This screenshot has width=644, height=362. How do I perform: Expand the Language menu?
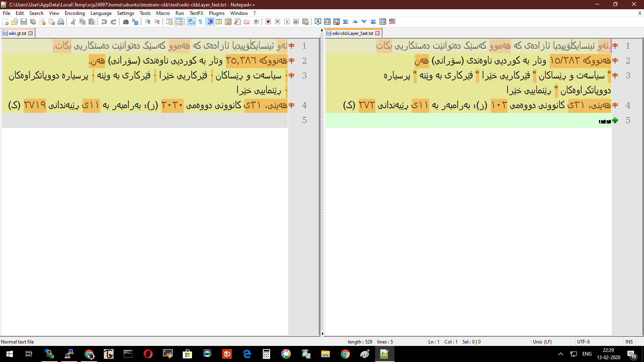(x=101, y=13)
